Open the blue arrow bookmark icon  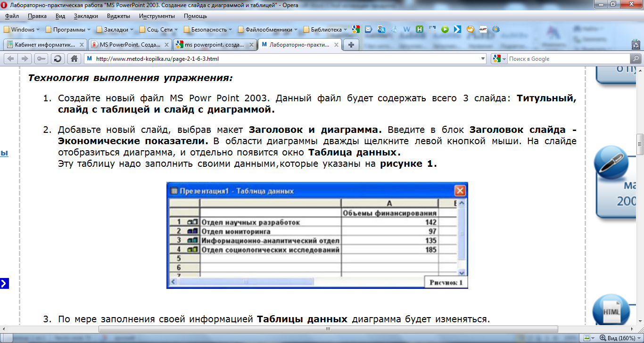(457, 29)
